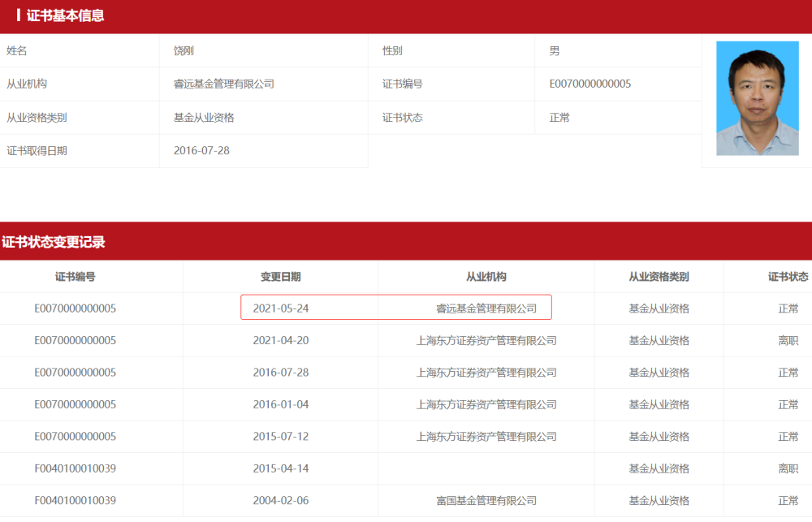Click the certificate holder's photo thumbnail
Viewport: 812px width, 522px height.
[757, 98]
